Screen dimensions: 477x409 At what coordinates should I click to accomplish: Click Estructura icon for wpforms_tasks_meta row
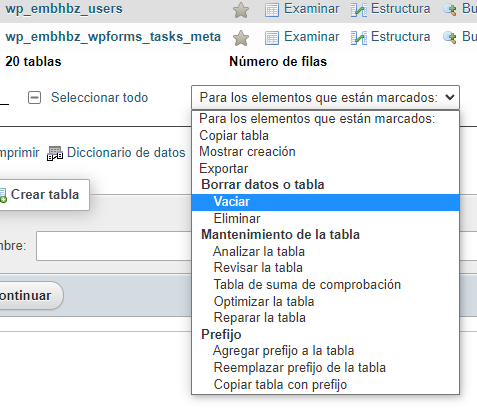pyautogui.click(x=359, y=38)
